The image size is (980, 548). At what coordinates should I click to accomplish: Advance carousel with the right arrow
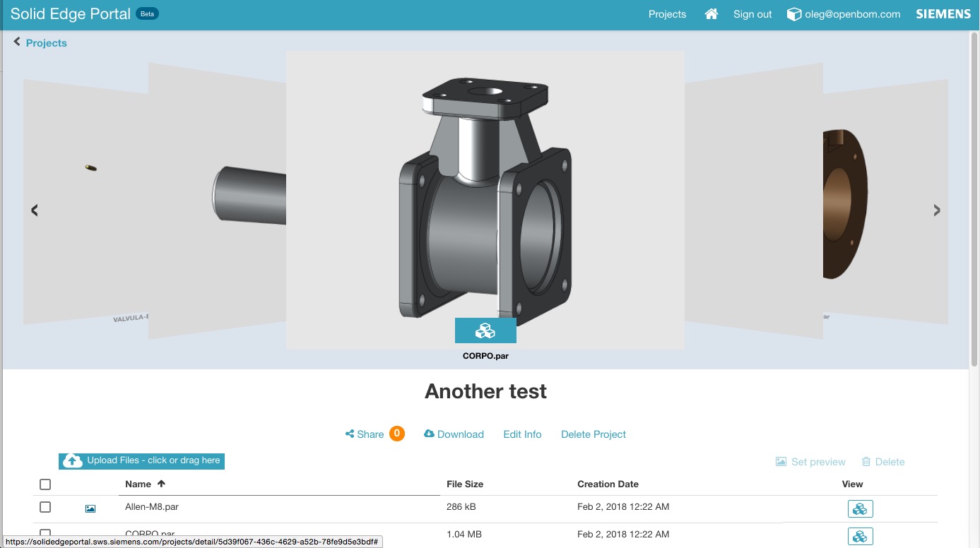(x=937, y=210)
